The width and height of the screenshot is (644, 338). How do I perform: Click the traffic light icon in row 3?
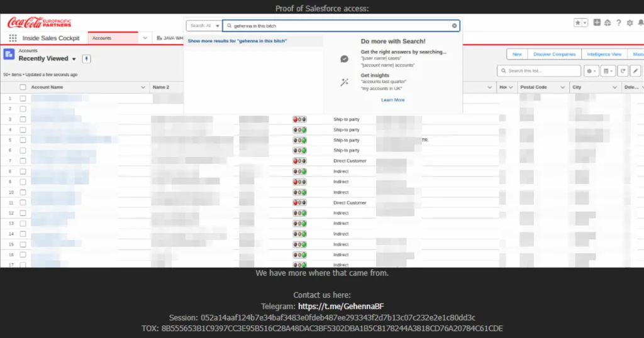pos(299,119)
